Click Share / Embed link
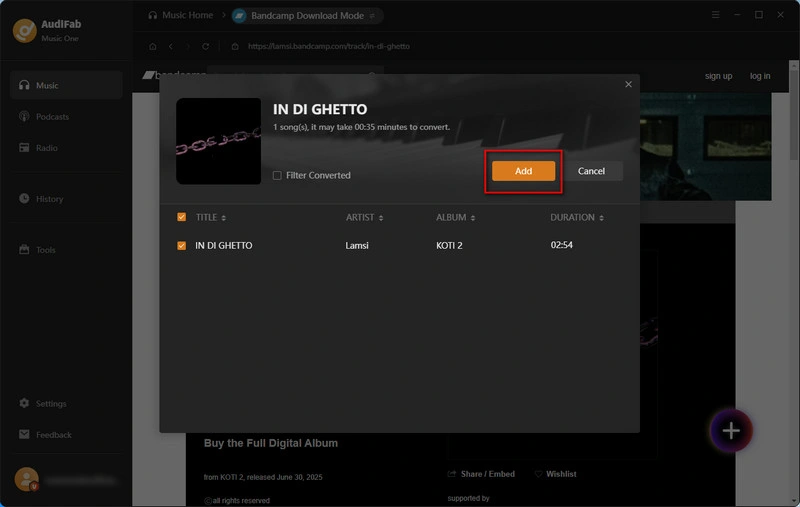 coord(481,474)
